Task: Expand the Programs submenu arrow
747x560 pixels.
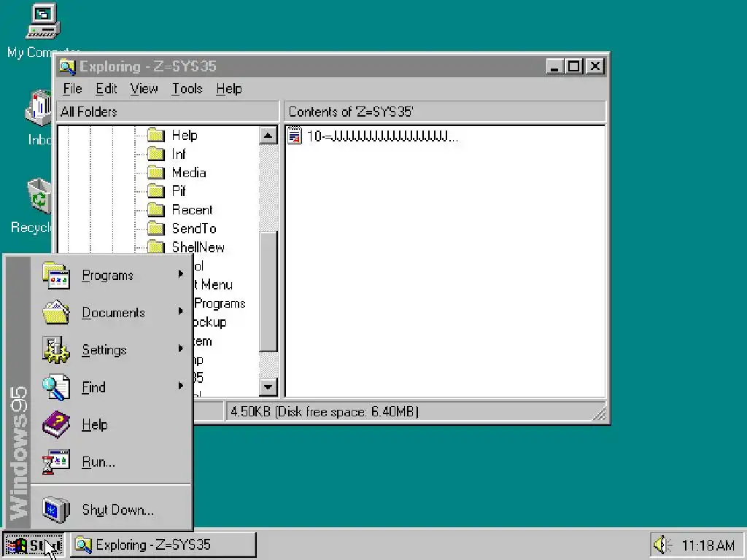Action: 181,274
